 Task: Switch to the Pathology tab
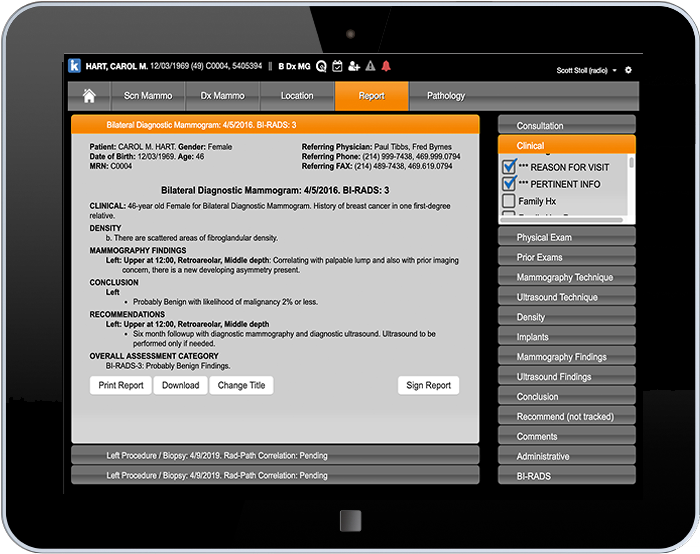(446, 96)
